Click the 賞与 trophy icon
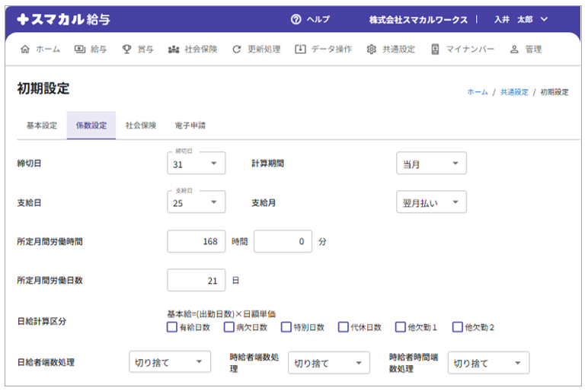588x391 pixels. 126,49
